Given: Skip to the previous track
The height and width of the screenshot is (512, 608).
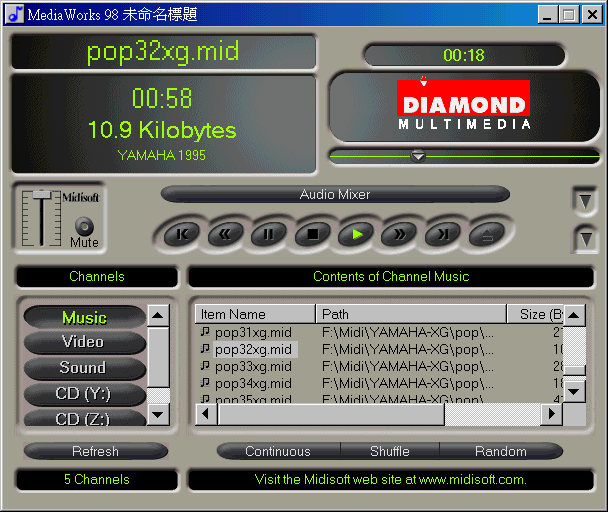Looking at the screenshot, I should click(x=182, y=234).
